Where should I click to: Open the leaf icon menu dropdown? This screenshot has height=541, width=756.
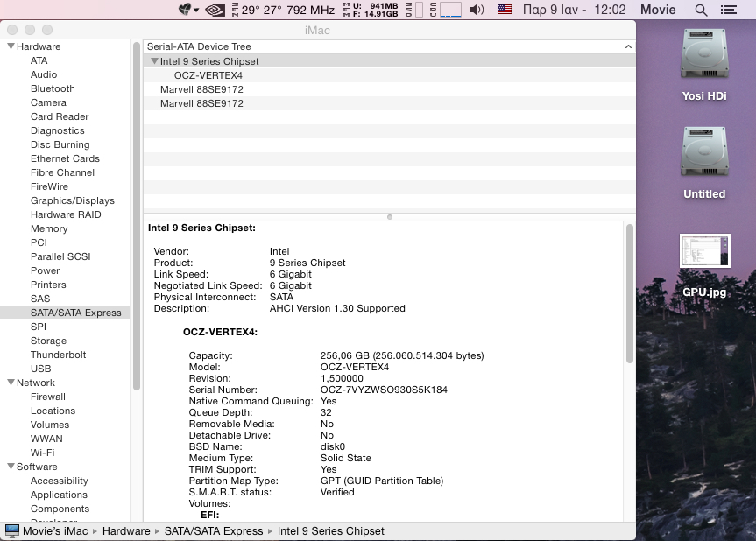click(188, 10)
